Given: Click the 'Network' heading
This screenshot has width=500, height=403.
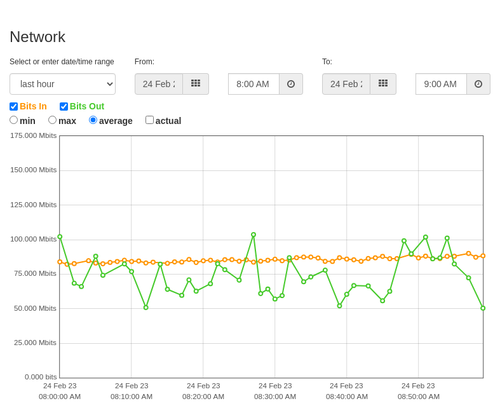Looking at the screenshot, I should (x=37, y=37).
